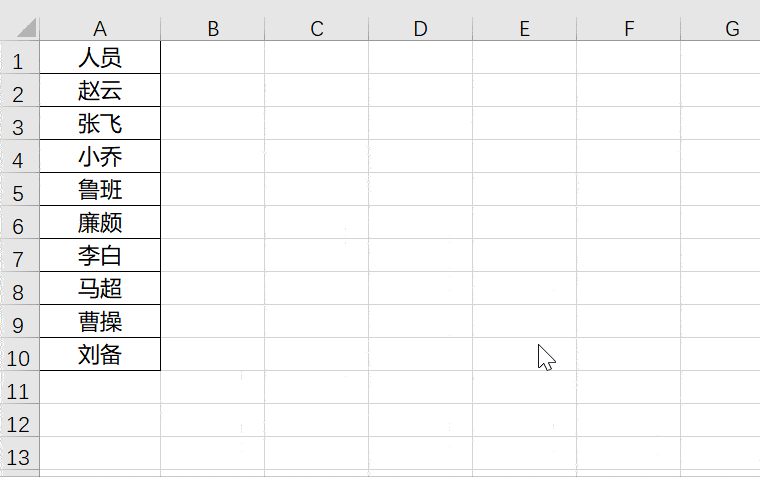
Task: Click the cell with 马超
Action: 100,289
